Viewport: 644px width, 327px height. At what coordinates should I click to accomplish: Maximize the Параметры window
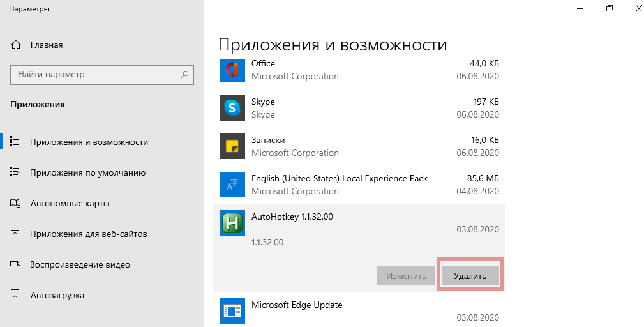(610, 9)
